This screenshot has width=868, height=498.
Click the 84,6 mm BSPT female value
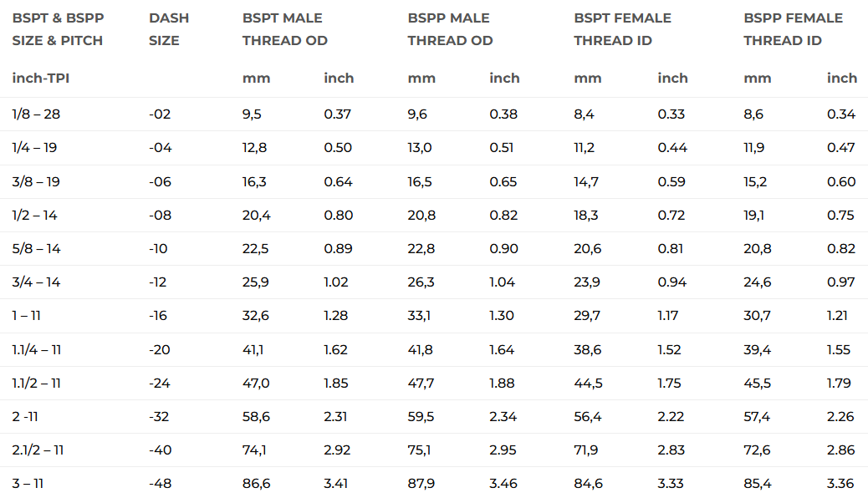[x=587, y=484]
